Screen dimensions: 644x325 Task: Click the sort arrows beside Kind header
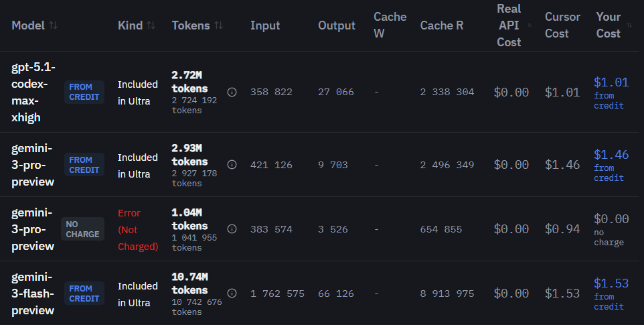pyautogui.click(x=151, y=25)
